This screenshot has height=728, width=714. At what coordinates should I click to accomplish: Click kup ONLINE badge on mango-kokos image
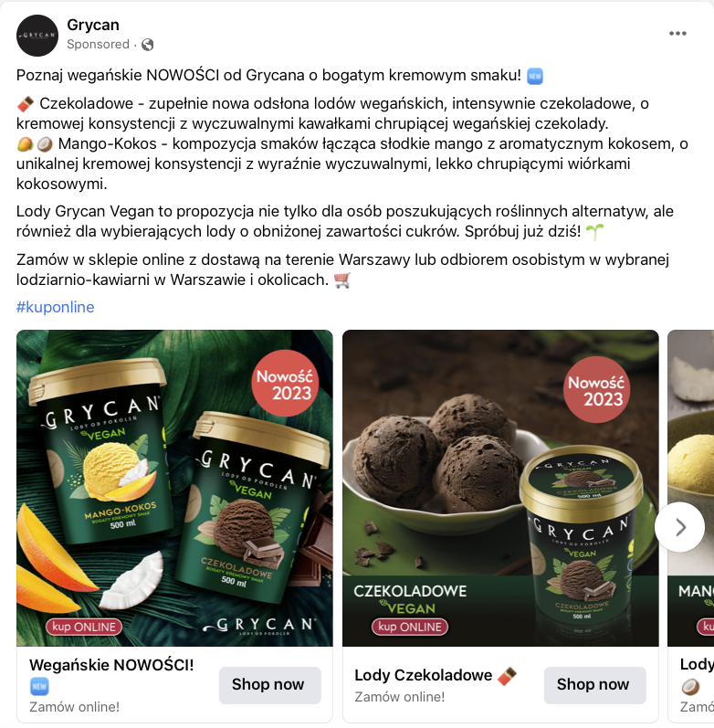84,627
